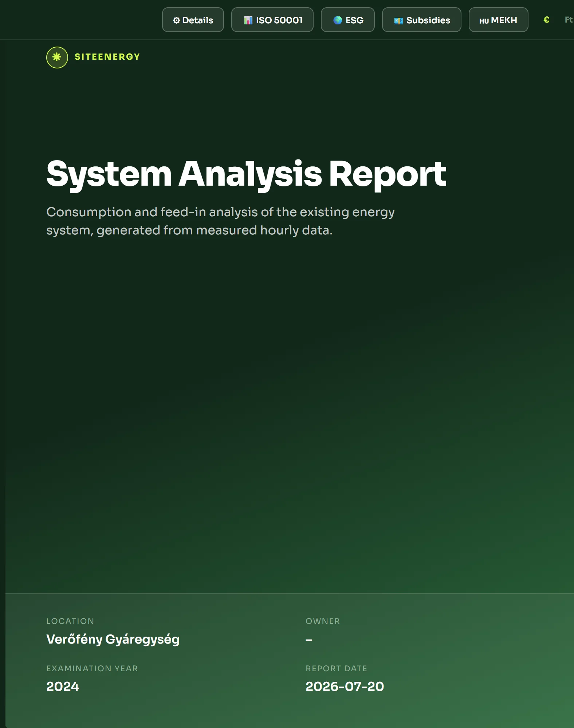The image size is (574, 728).
Task: Open the HU MEKH button
Action: click(498, 20)
